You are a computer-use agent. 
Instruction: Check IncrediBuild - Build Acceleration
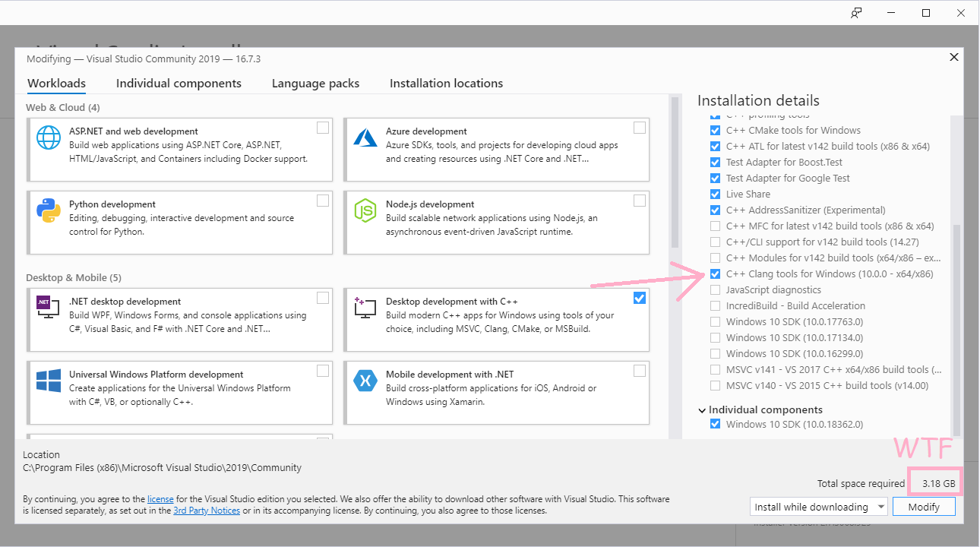pyautogui.click(x=715, y=305)
